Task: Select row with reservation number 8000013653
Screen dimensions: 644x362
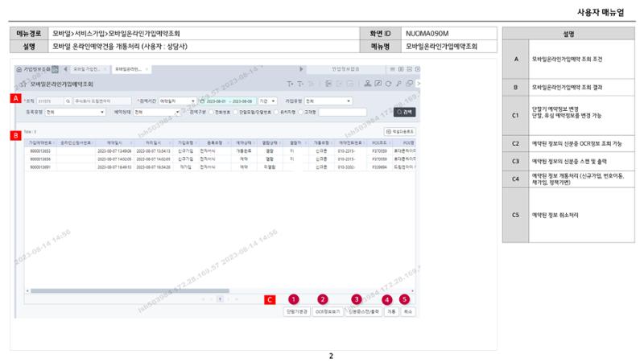Action: pyautogui.click(x=220, y=151)
